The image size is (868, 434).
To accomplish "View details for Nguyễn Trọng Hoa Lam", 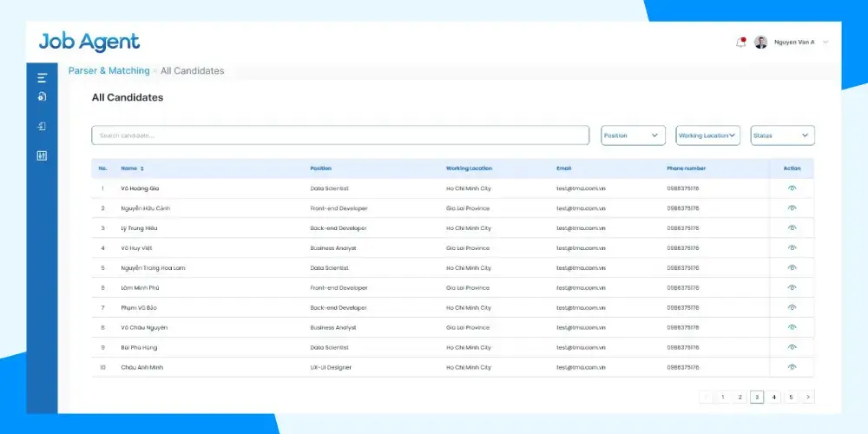I will point(792,268).
